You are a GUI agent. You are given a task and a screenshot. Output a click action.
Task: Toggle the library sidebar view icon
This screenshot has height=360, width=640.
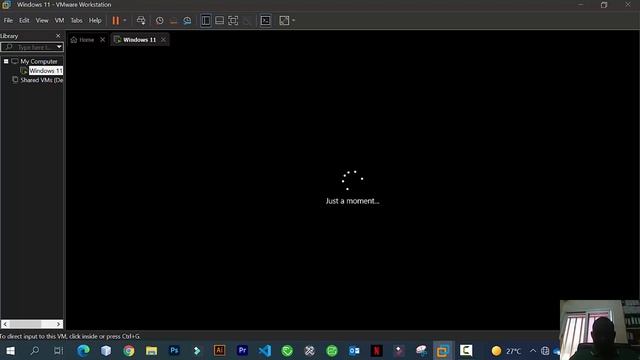(x=206, y=20)
